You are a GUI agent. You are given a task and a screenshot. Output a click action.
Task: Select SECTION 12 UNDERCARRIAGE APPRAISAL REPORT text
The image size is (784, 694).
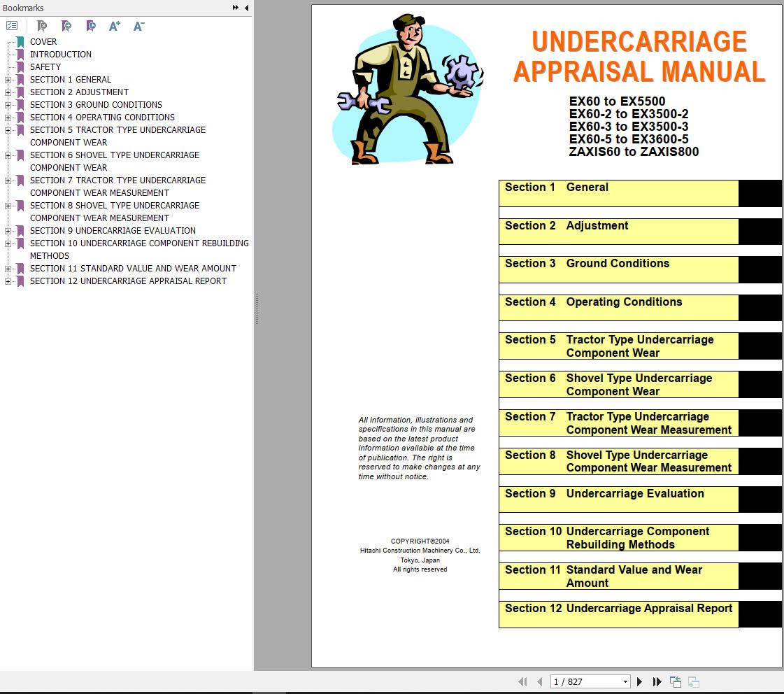[128, 281]
